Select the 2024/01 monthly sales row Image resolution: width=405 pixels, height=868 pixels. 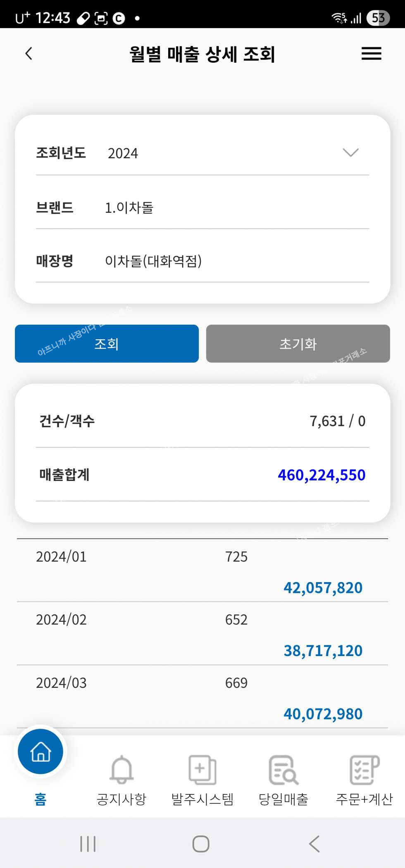[202, 571]
